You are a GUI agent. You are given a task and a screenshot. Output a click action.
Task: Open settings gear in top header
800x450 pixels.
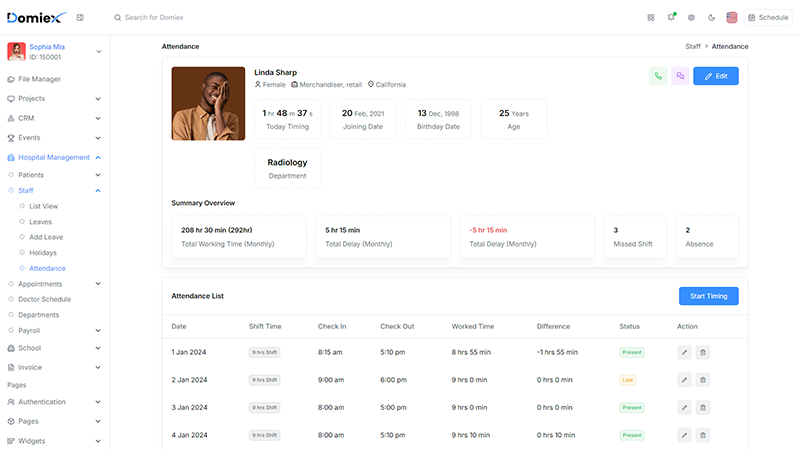(691, 17)
